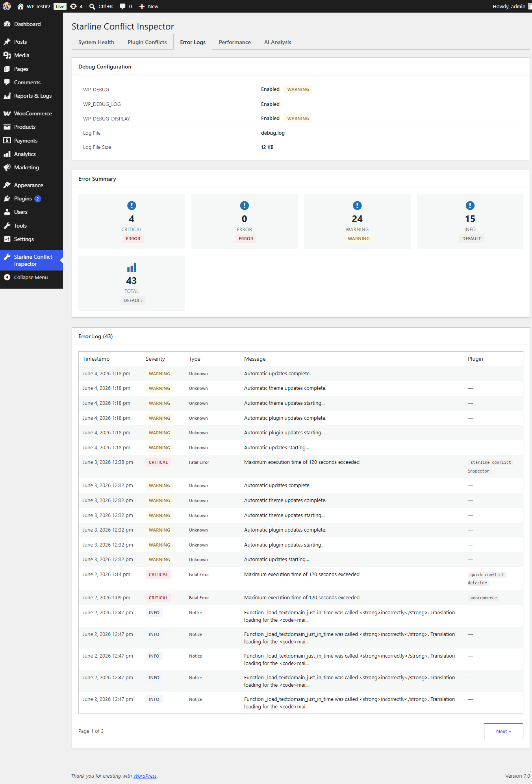The height and width of the screenshot is (784, 532).
Task: Click the Version 7.0 footer text
Action: [x=517, y=776]
